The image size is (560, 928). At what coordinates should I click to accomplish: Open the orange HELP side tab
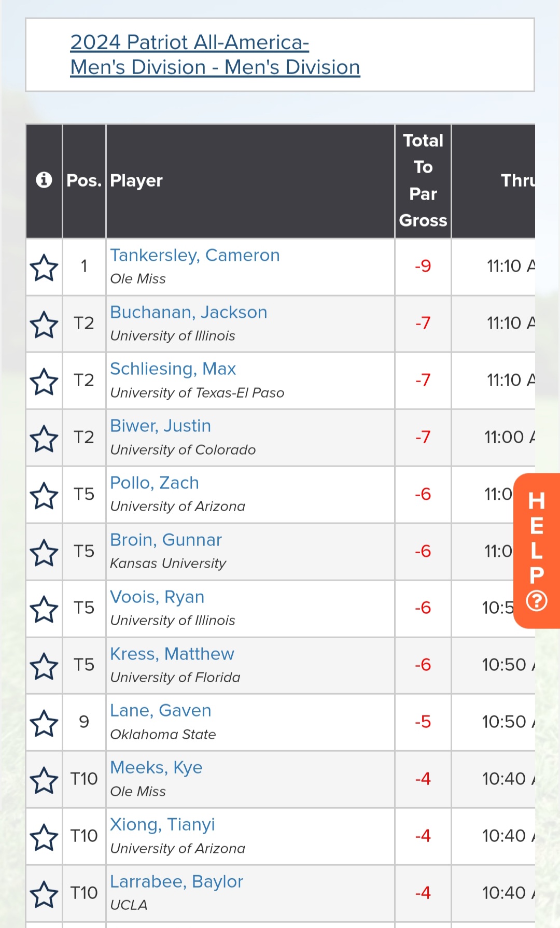tap(537, 551)
